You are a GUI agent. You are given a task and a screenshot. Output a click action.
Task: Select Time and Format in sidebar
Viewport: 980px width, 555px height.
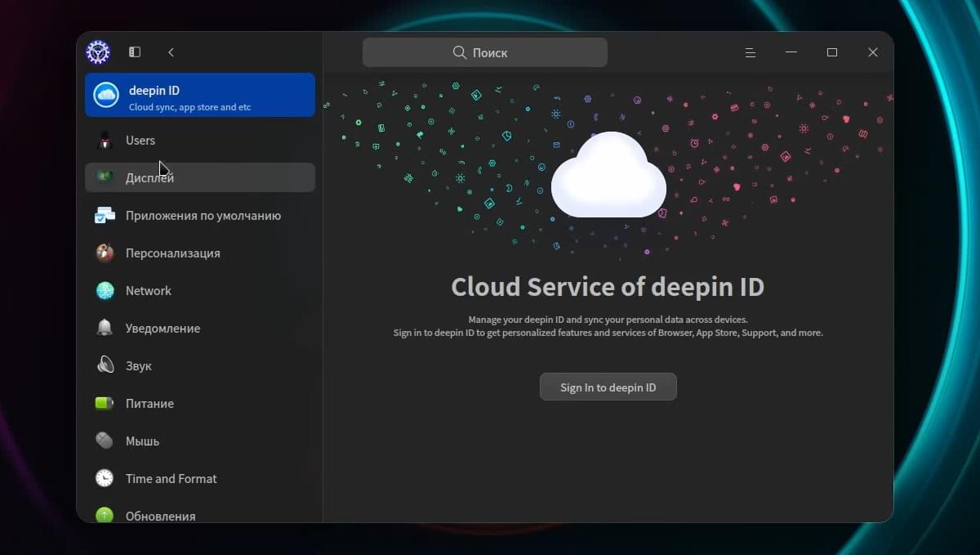tap(200, 478)
